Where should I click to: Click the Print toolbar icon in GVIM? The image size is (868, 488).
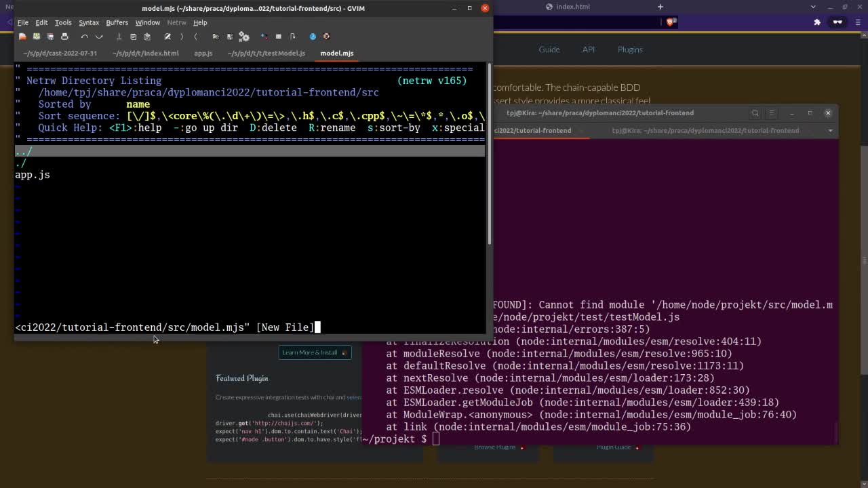tap(64, 37)
